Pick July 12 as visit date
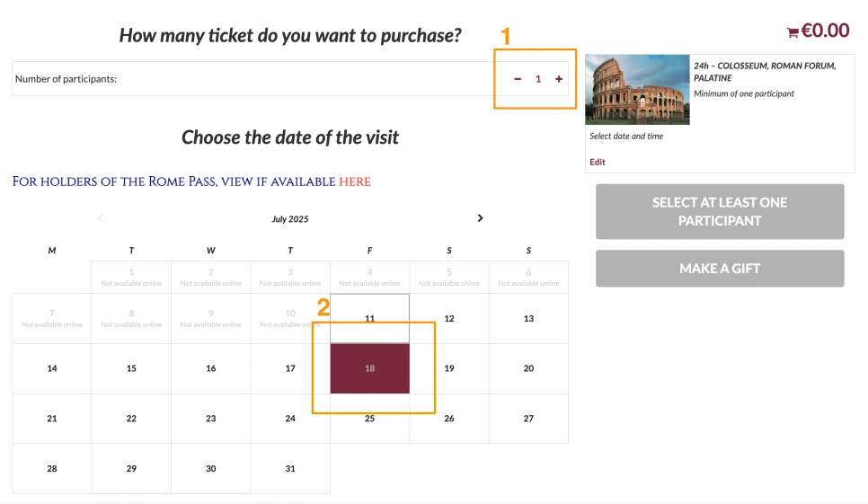 pos(449,319)
